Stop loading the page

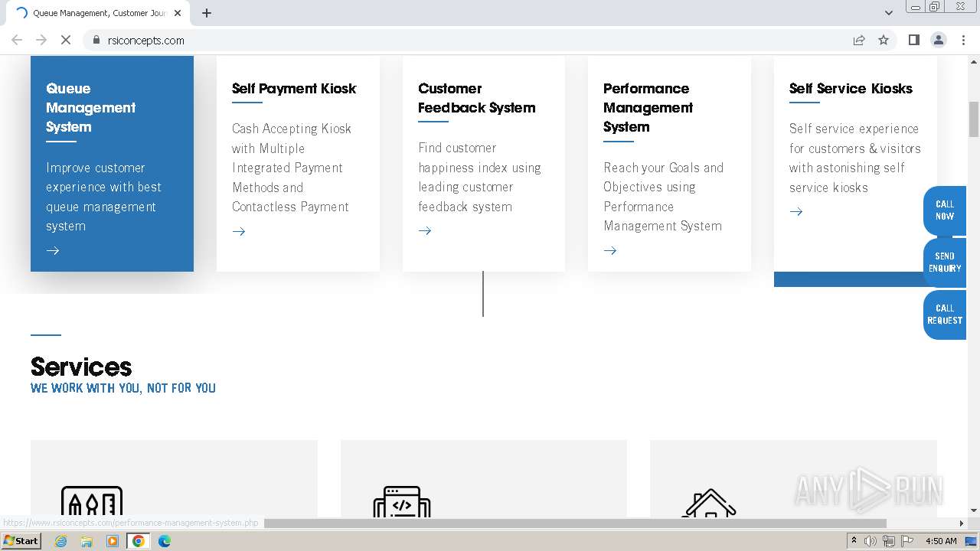66,41
